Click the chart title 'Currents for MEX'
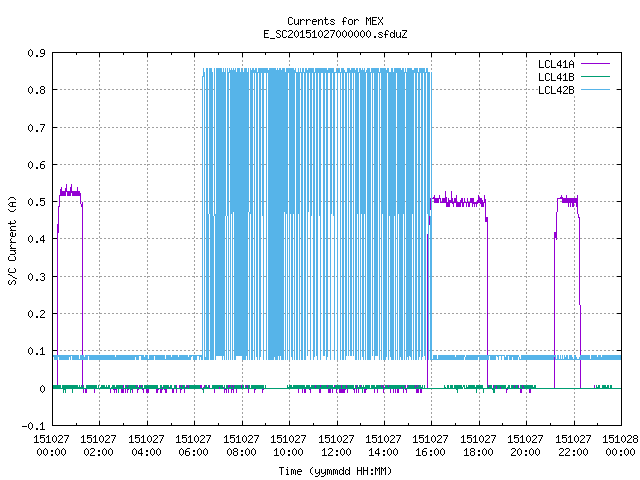This screenshot has height=480, width=640. pos(335,21)
